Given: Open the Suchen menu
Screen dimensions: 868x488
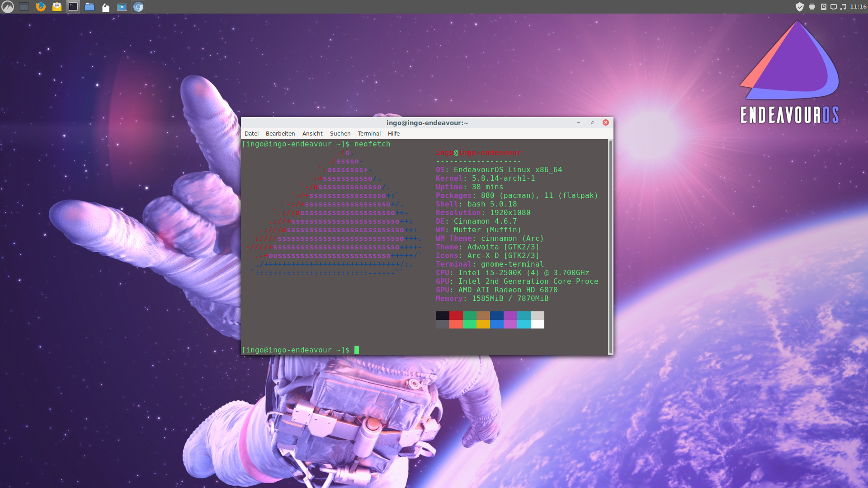Looking at the screenshot, I should click(340, 134).
